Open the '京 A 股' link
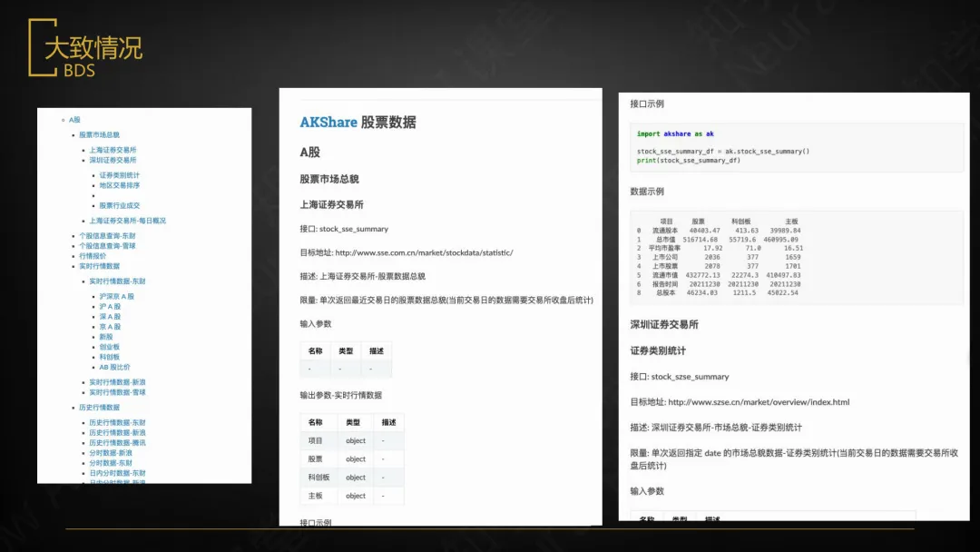 [110, 327]
